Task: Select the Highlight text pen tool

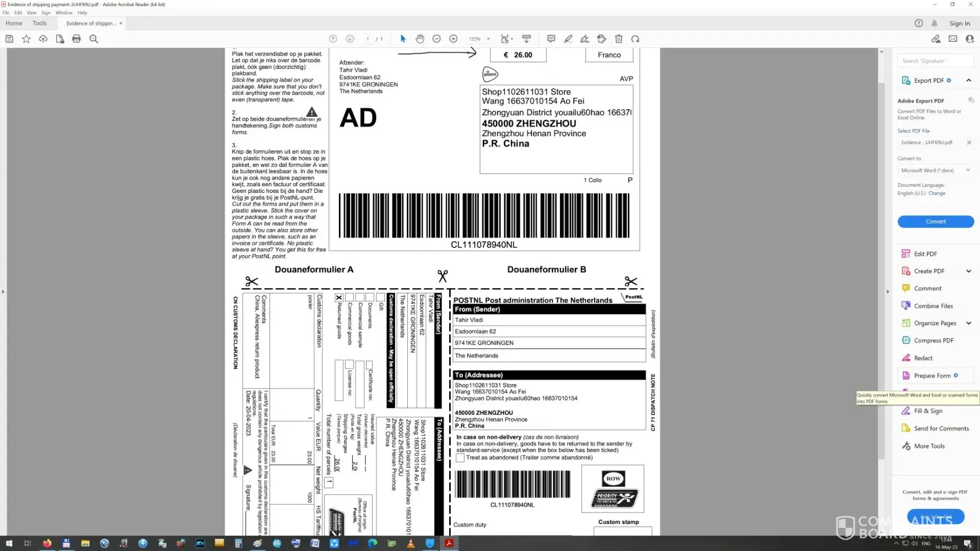Action: 568,39
